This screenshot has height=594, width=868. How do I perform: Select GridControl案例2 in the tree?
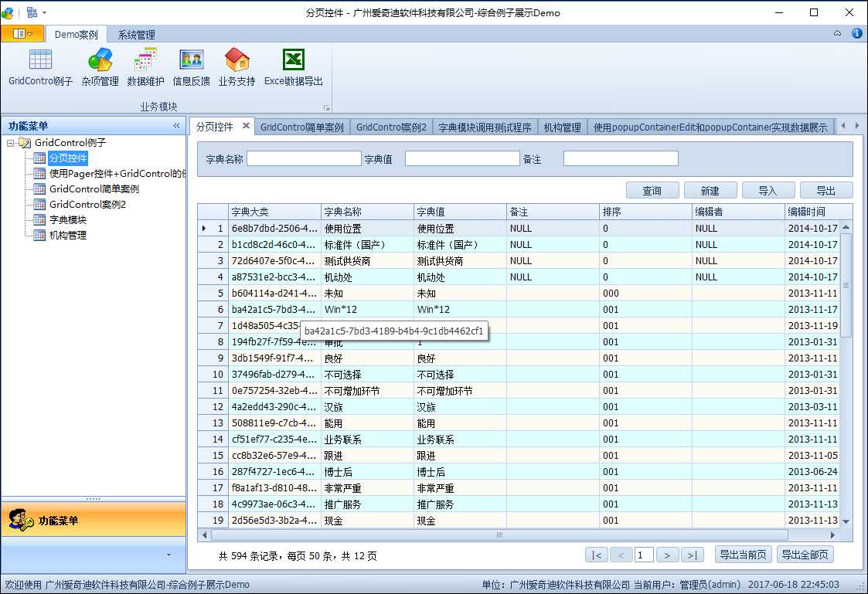[87, 205]
